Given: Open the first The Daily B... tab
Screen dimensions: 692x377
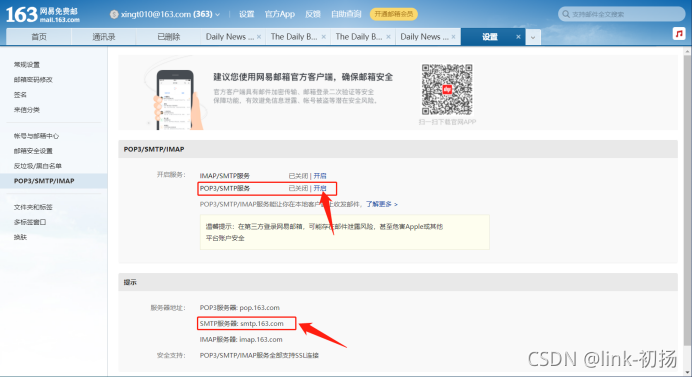Looking at the screenshot, I should (x=294, y=37).
